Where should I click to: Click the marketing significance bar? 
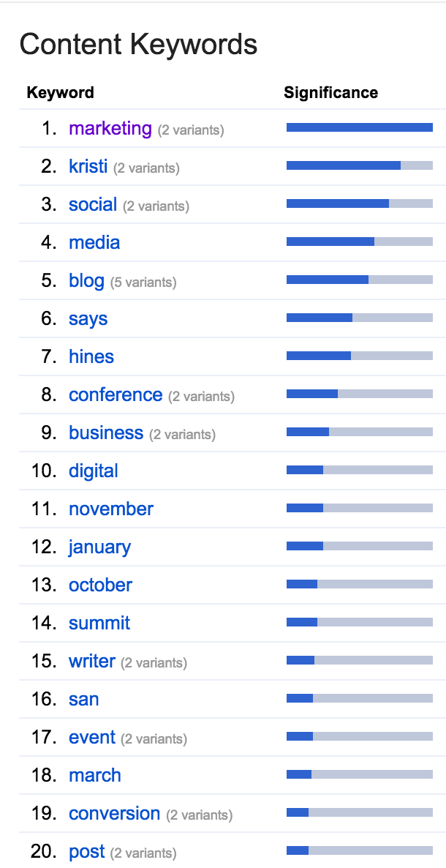tap(360, 127)
